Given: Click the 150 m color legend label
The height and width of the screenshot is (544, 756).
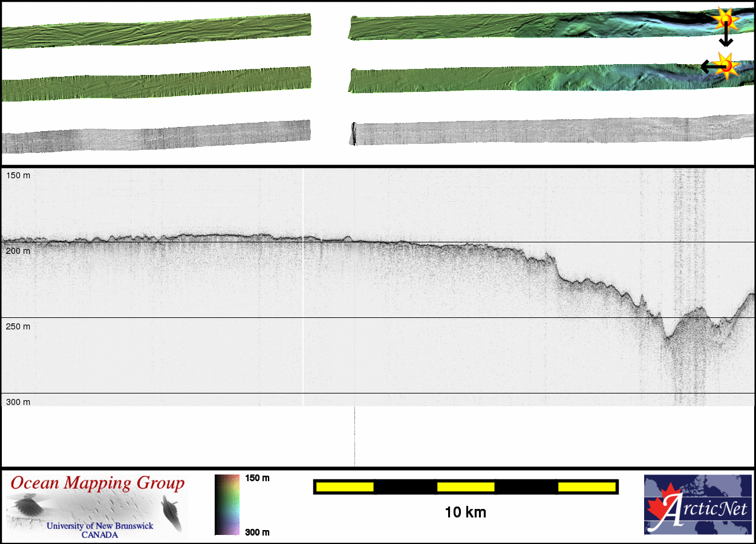Looking at the screenshot, I should (x=257, y=478).
